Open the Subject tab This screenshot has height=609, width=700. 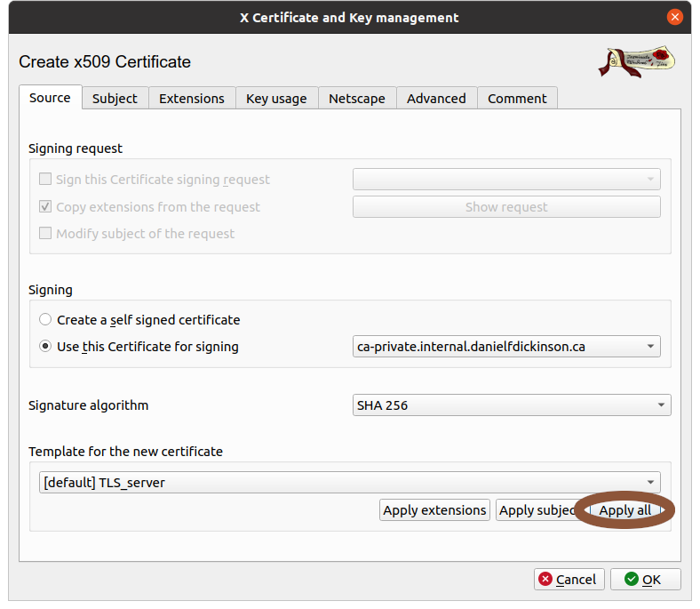click(115, 99)
